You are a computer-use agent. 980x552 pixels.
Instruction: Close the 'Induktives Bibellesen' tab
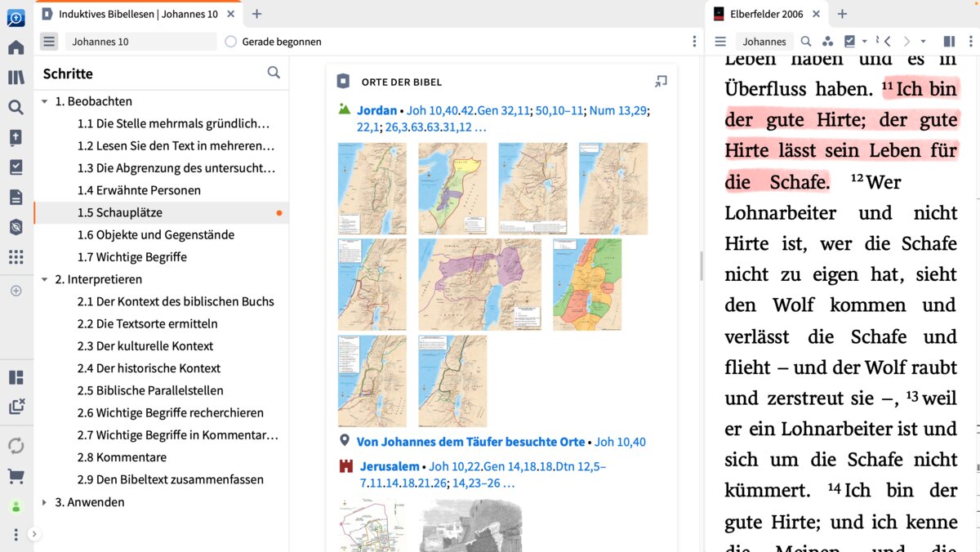click(x=232, y=14)
